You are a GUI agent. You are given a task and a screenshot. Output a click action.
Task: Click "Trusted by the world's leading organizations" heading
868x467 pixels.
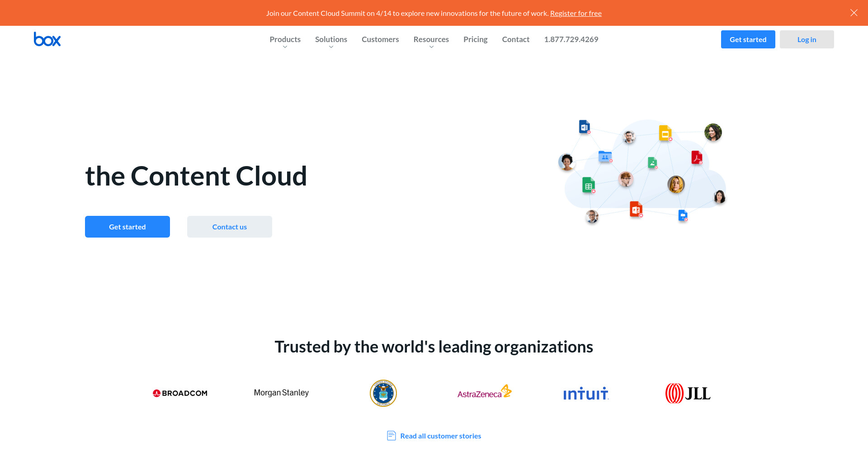click(434, 347)
